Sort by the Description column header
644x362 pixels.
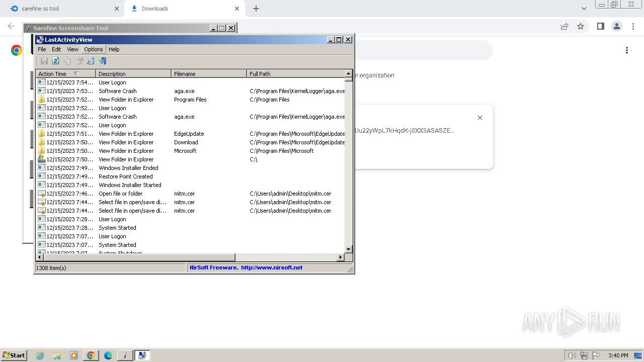tap(133, 74)
